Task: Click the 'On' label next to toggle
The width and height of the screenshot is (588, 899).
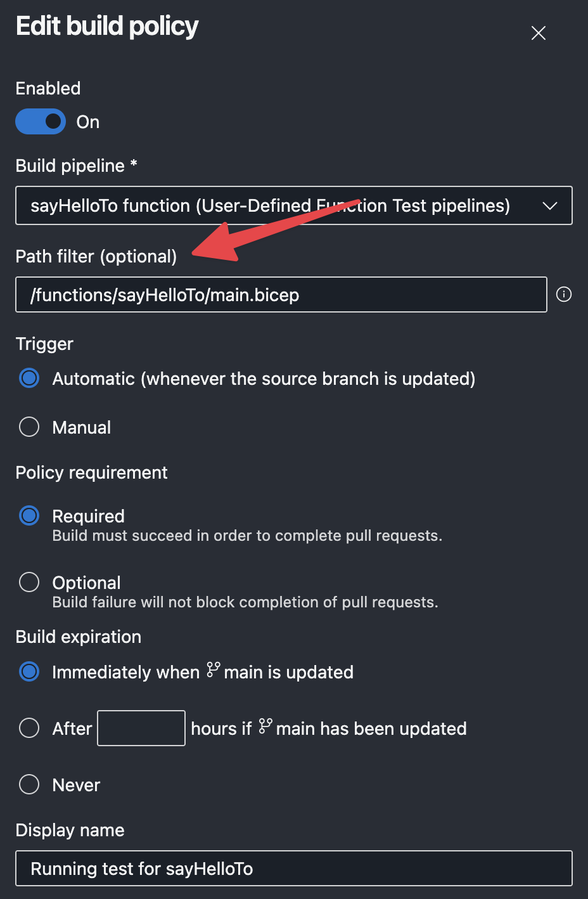Action: [88, 122]
